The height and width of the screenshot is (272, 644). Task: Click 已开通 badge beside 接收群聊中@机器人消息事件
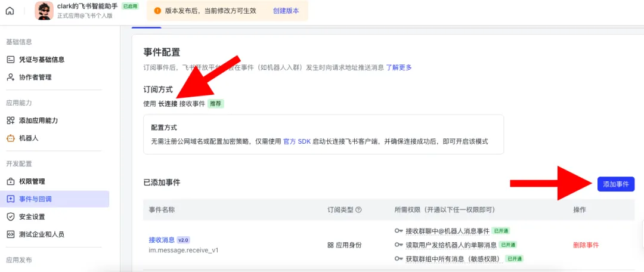coord(501,231)
